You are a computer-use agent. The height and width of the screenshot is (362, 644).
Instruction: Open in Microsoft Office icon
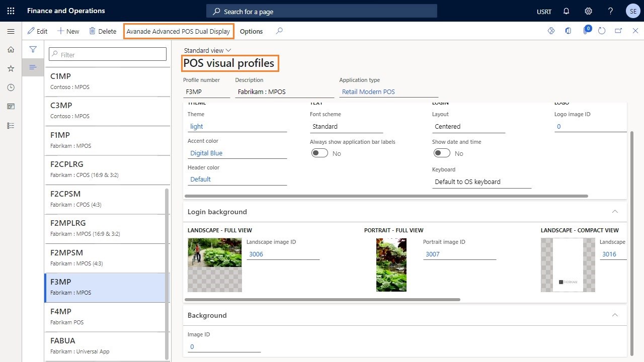(568, 31)
